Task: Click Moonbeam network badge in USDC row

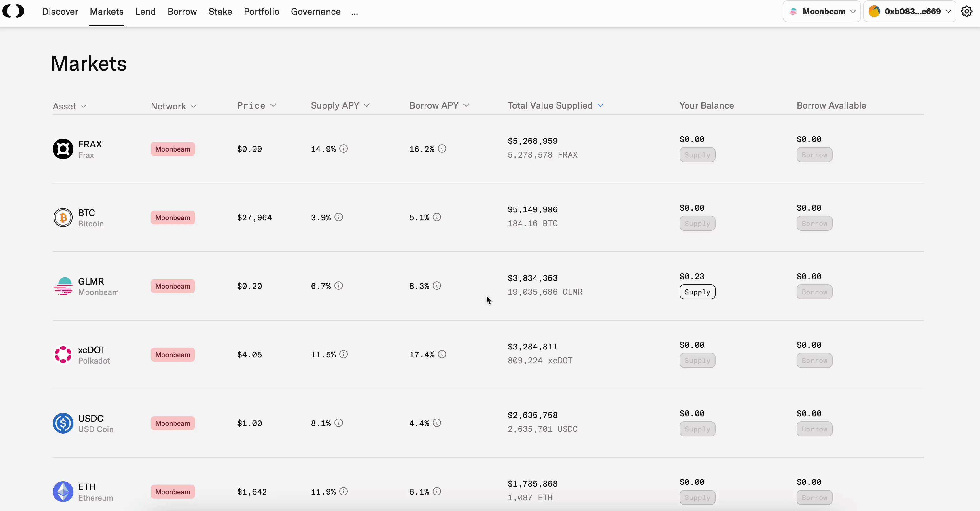Action: click(173, 423)
